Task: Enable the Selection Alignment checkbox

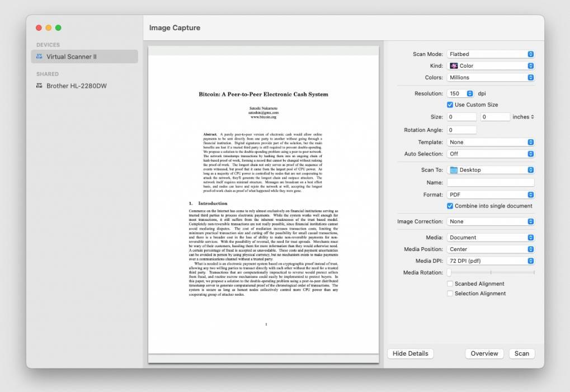Action: (450, 294)
